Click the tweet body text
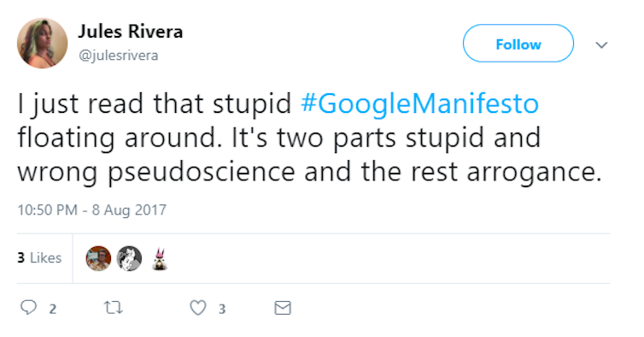644x337 pixels. 310,138
